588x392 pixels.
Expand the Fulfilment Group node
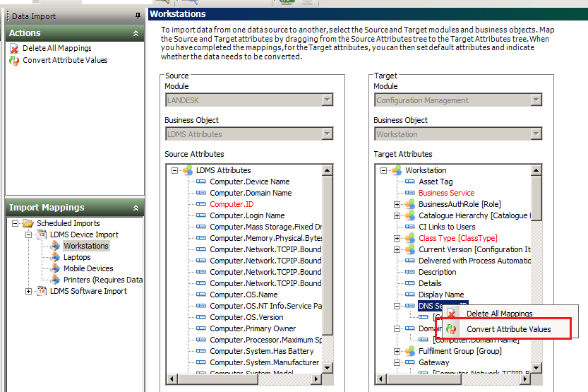coord(398,351)
